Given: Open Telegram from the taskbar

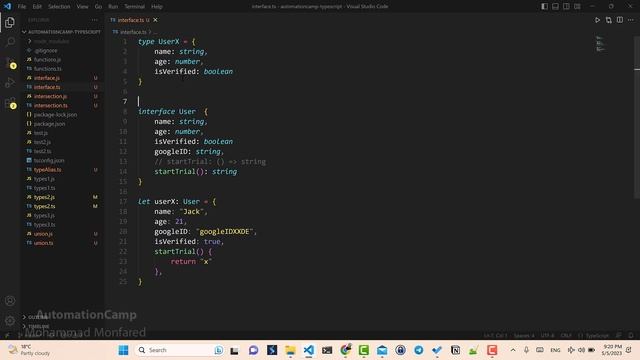Looking at the screenshot, I should coord(418,350).
